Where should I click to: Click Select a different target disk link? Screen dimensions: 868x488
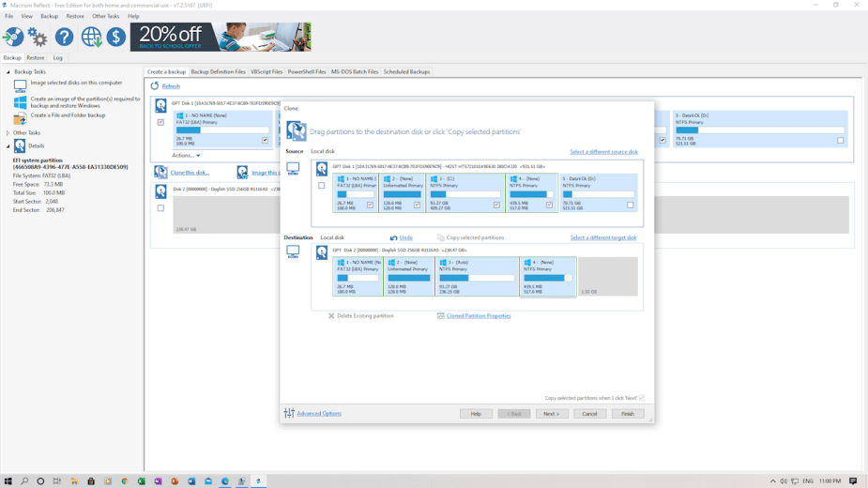602,237
